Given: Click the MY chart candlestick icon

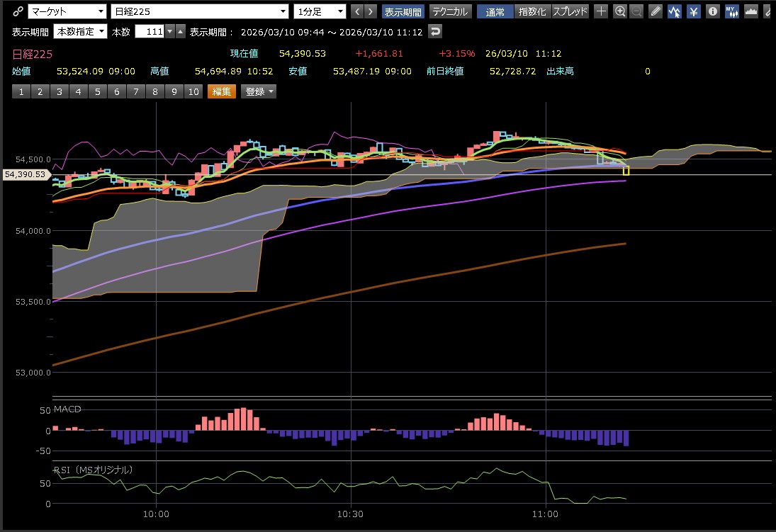Looking at the screenshot, I should (731, 11).
